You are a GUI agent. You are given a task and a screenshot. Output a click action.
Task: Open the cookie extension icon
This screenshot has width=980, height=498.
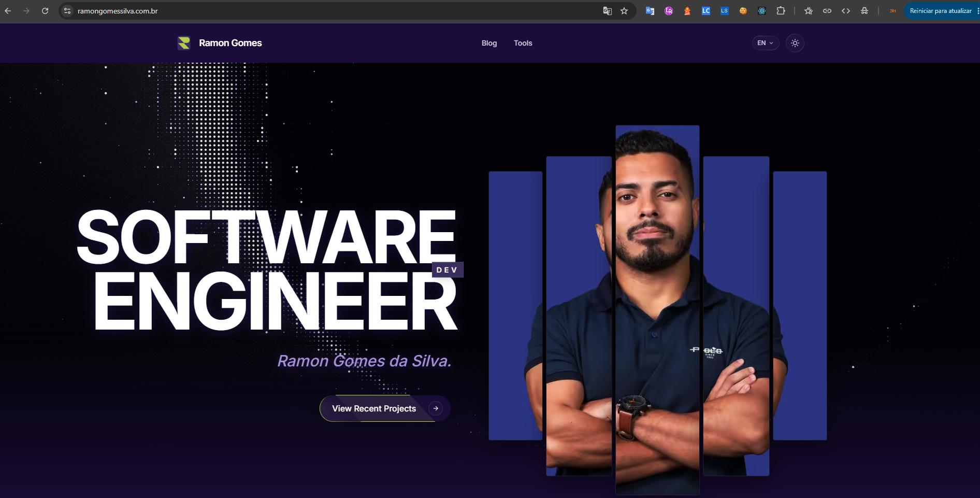[743, 11]
